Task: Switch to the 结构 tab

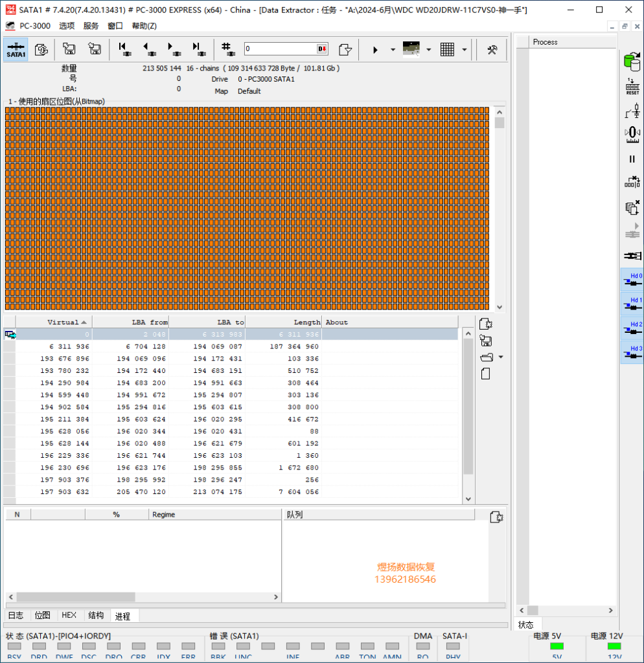Action: [96, 615]
